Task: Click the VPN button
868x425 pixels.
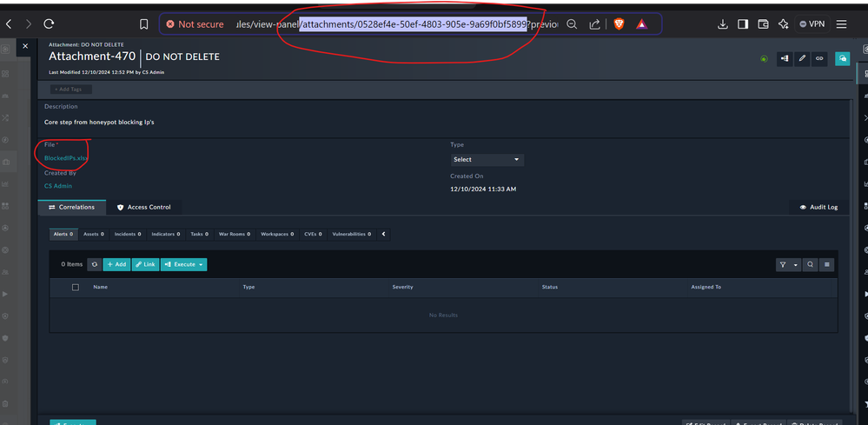Action: click(812, 24)
